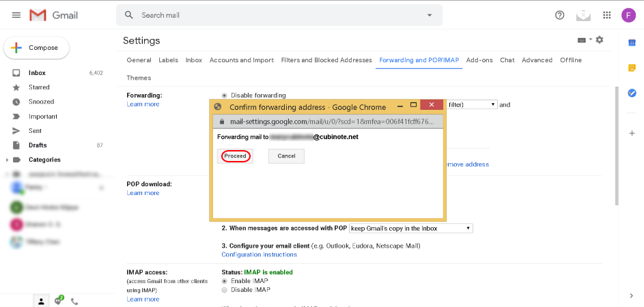This screenshot has width=644, height=307.
Task: Open Learn more under POP download
Action: tap(143, 193)
